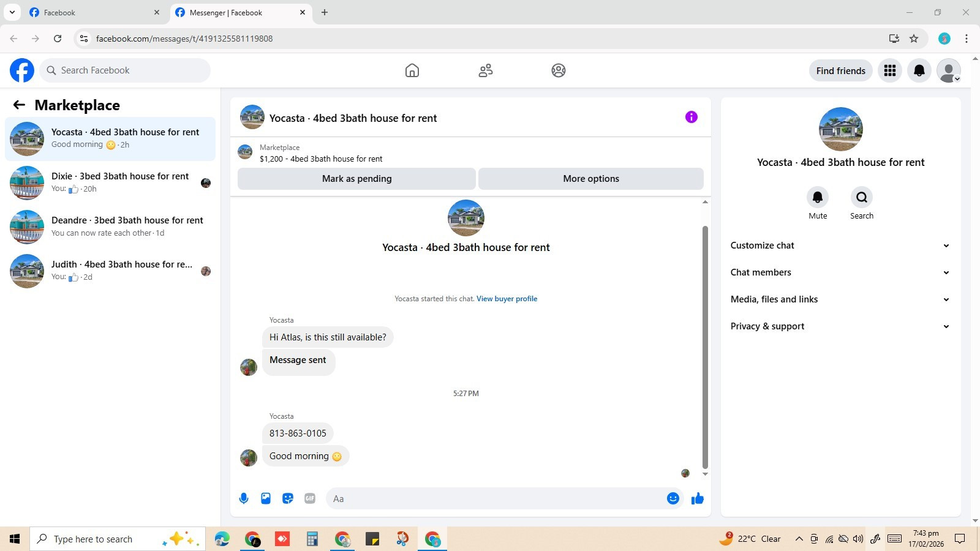Click the listing thumbnail in right panel
The image size is (980, 551).
tap(840, 129)
